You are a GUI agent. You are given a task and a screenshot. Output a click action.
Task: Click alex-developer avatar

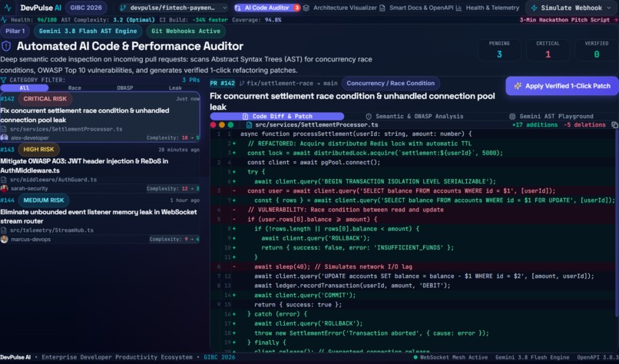click(5, 137)
